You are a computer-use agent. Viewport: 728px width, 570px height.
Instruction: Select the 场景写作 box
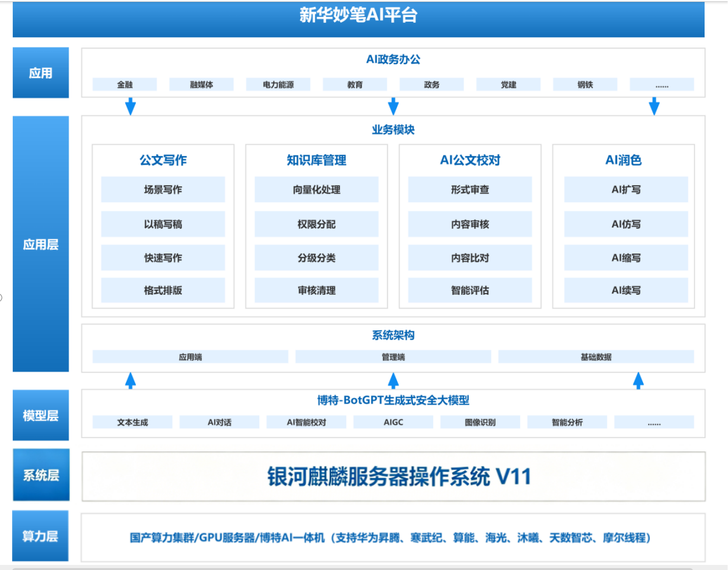(163, 190)
